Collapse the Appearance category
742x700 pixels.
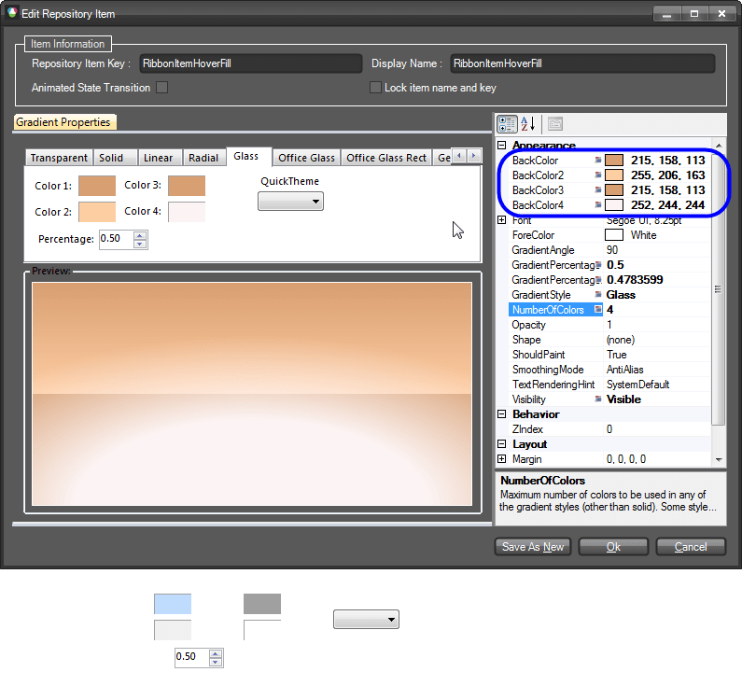tap(502, 145)
